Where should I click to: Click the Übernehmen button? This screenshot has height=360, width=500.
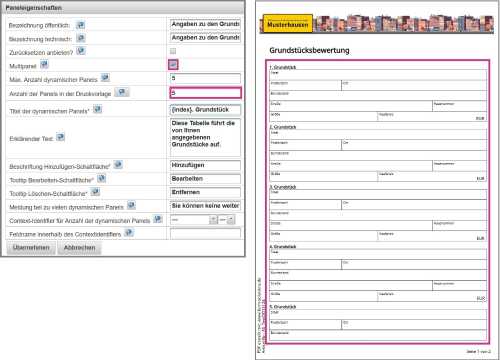click(31, 248)
